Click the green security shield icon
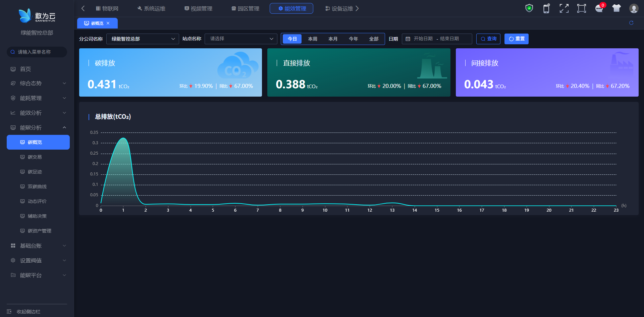Screen dimensions: 644x317 [x=529, y=8]
